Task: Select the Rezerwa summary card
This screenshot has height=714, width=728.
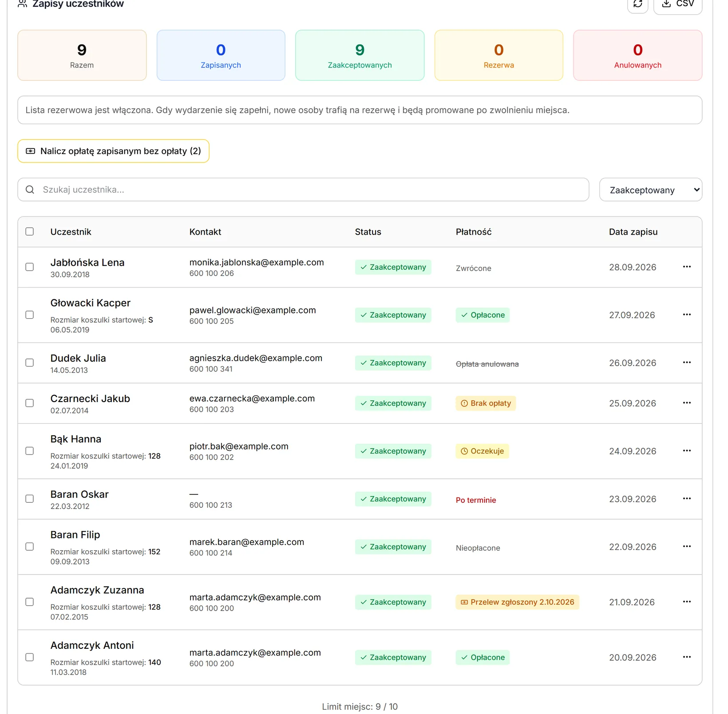Action: [499, 55]
